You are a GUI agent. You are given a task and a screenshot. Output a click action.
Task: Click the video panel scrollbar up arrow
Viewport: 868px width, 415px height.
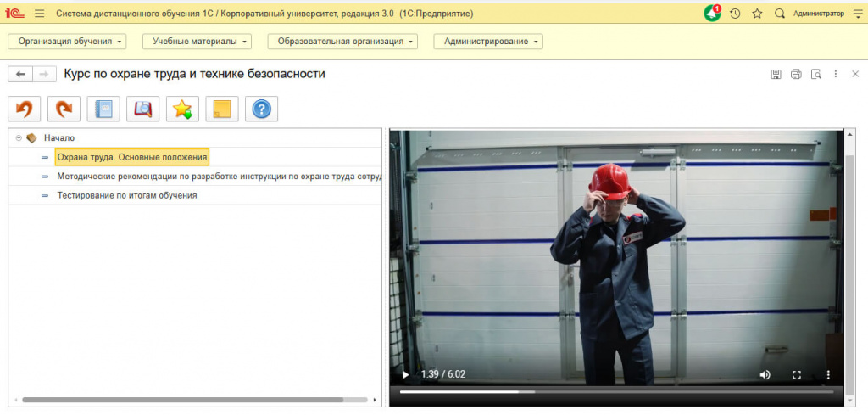pos(849,135)
